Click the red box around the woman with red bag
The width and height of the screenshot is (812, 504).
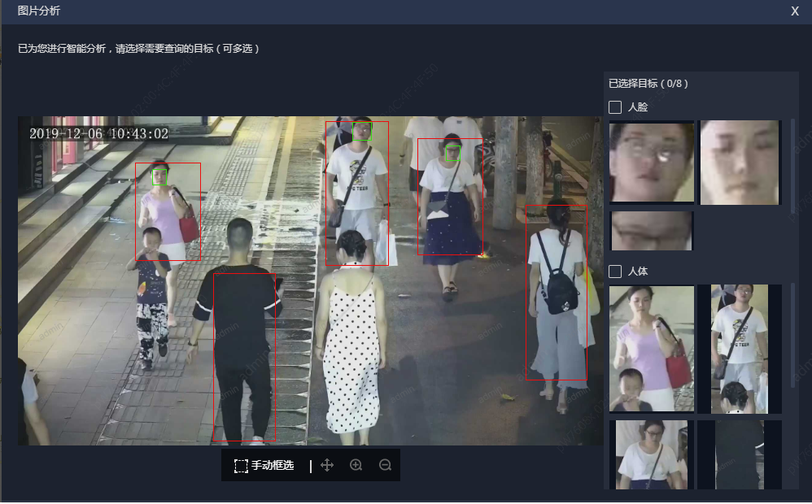(168, 211)
